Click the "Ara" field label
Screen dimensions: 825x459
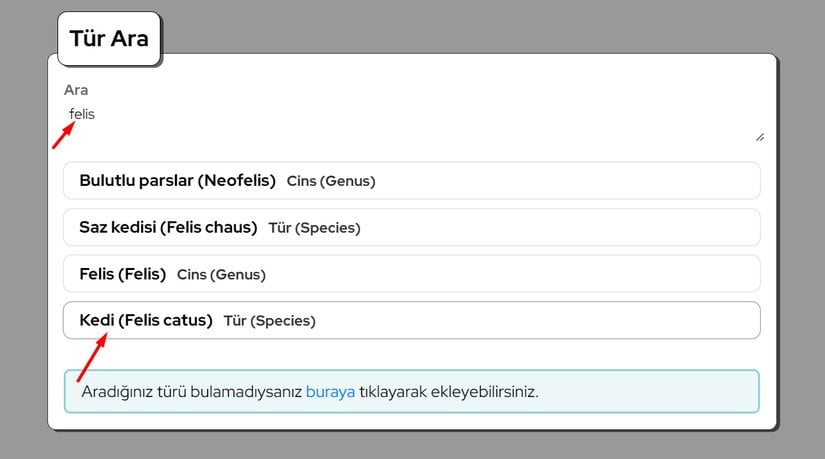76,90
